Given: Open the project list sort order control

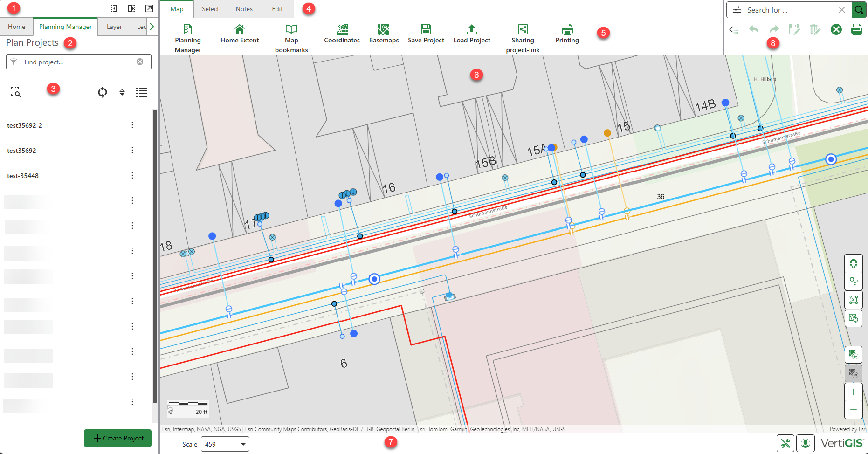Looking at the screenshot, I should [122, 92].
